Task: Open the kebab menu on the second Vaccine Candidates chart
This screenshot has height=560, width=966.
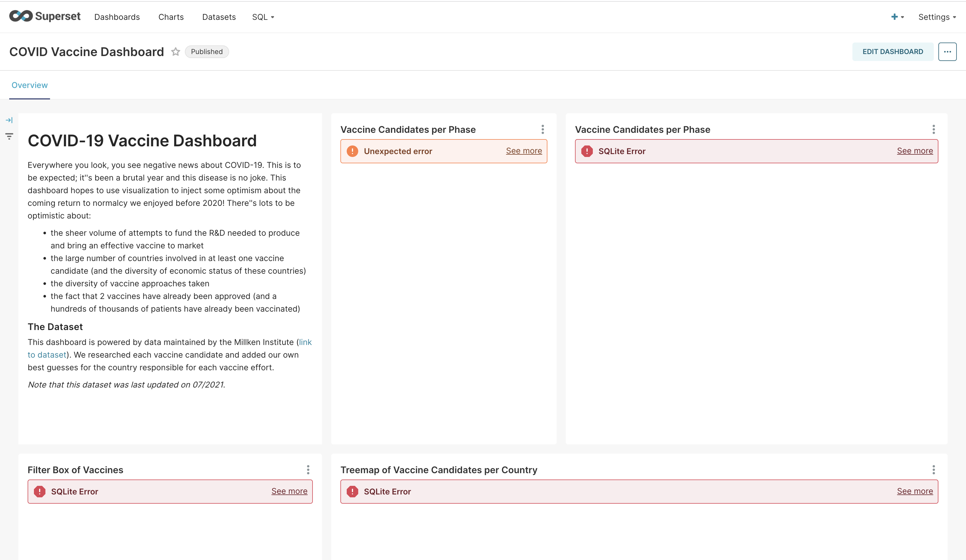Action: [934, 130]
